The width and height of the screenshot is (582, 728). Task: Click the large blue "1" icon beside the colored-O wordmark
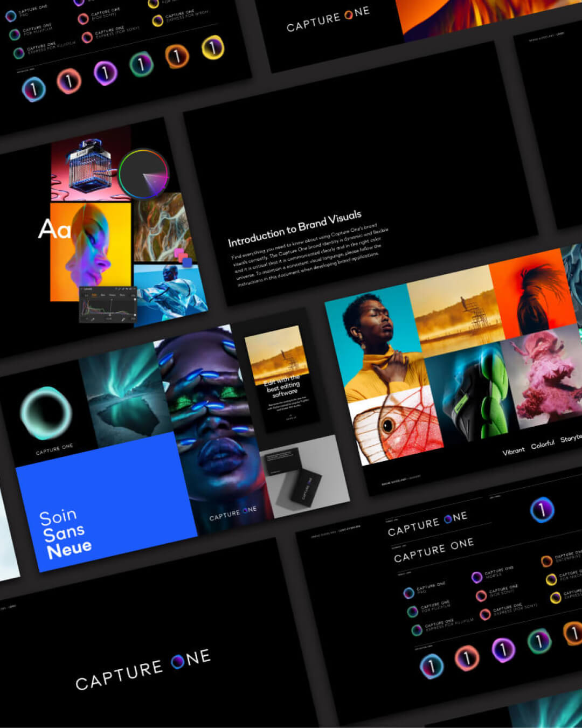(x=542, y=509)
